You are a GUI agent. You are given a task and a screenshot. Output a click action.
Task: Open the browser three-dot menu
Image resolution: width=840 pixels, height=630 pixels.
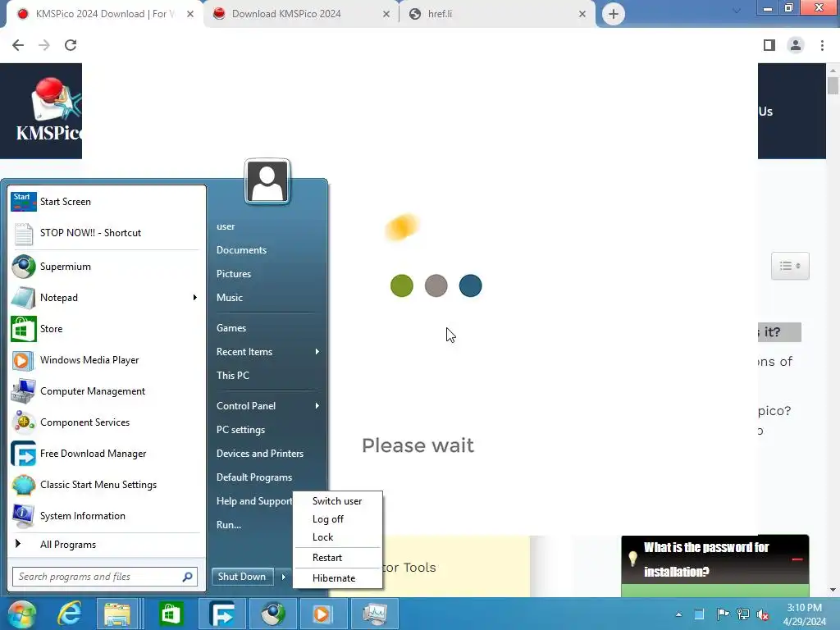click(822, 45)
